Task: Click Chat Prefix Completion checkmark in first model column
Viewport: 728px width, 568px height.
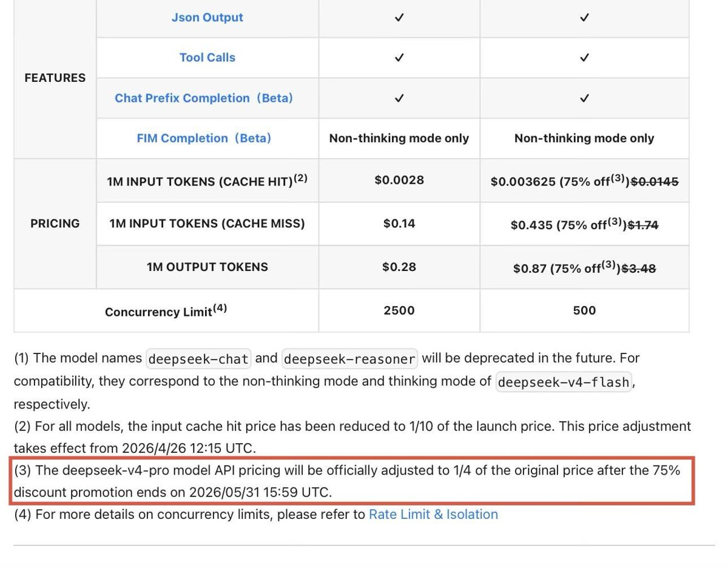Action: (x=399, y=98)
